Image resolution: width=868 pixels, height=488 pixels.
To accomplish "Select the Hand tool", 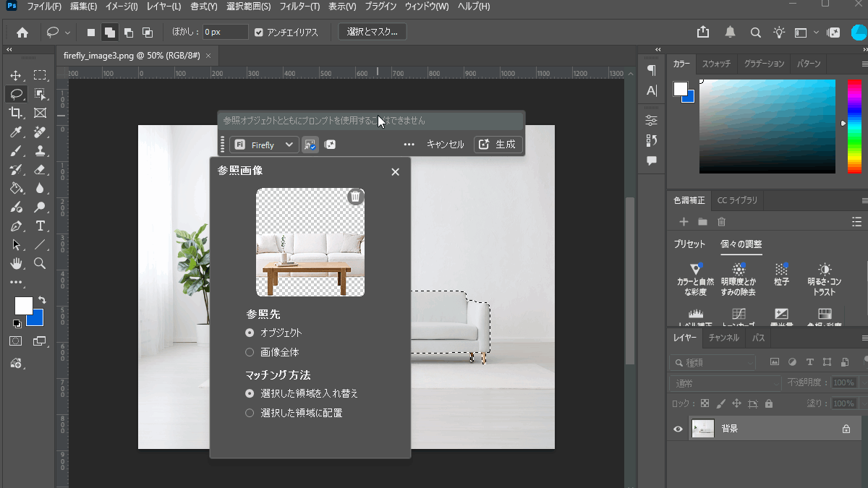I will tap(16, 264).
